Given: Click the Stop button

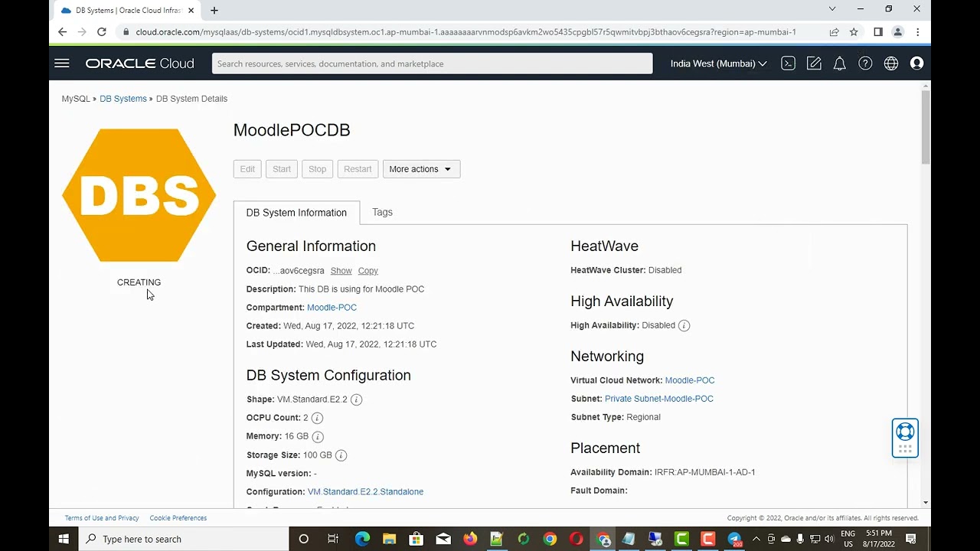Looking at the screenshot, I should point(317,169).
